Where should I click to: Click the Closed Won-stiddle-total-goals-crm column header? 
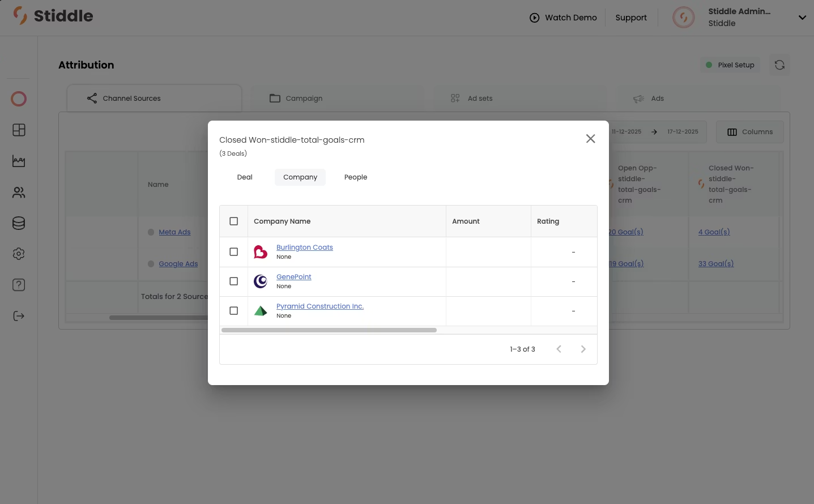click(x=734, y=184)
